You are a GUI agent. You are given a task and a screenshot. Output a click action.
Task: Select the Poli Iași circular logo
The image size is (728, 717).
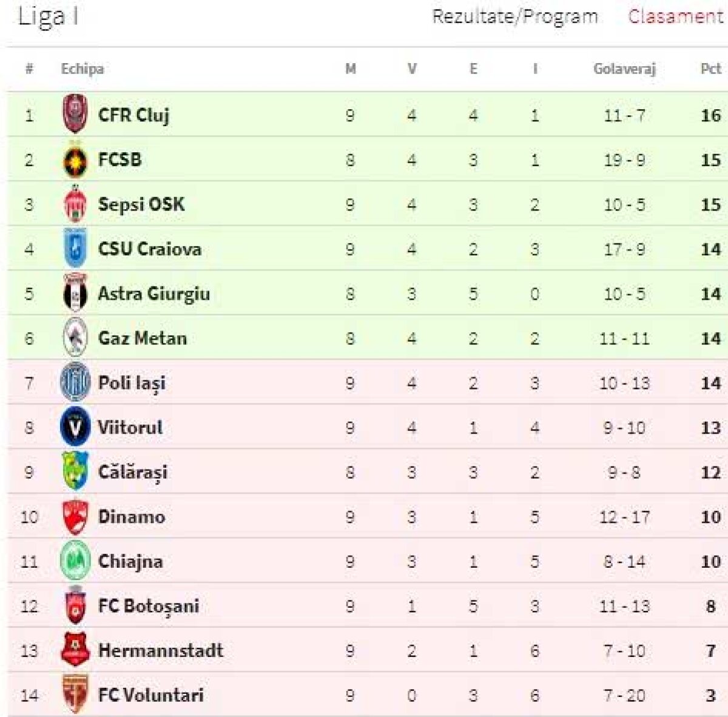coord(75,383)
